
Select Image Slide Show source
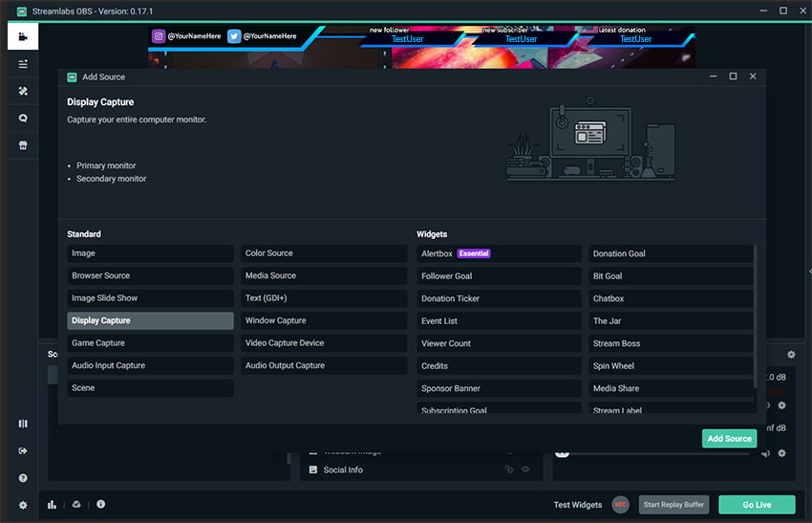point(150,298)
